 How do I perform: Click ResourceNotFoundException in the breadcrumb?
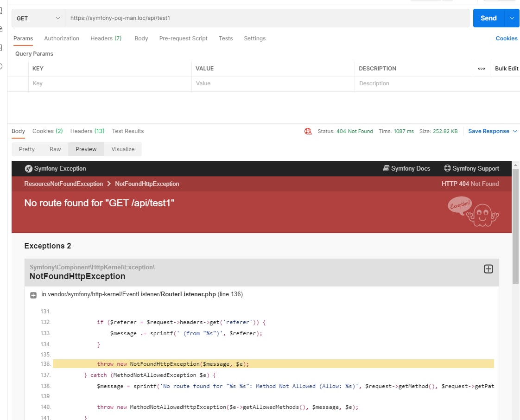(x=63, y=184)
